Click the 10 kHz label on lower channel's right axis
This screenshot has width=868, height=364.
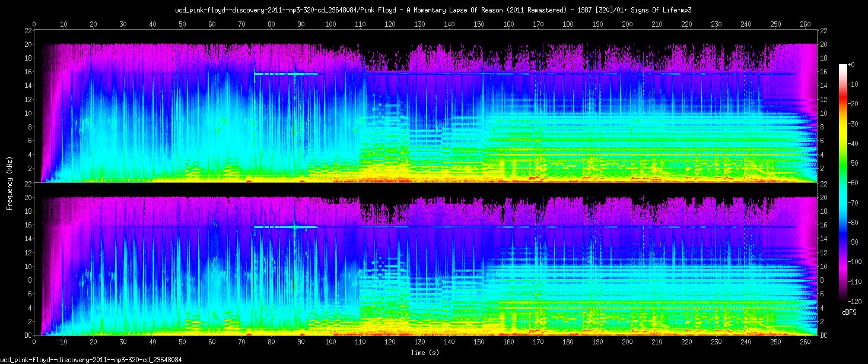(x=822, y=267)
